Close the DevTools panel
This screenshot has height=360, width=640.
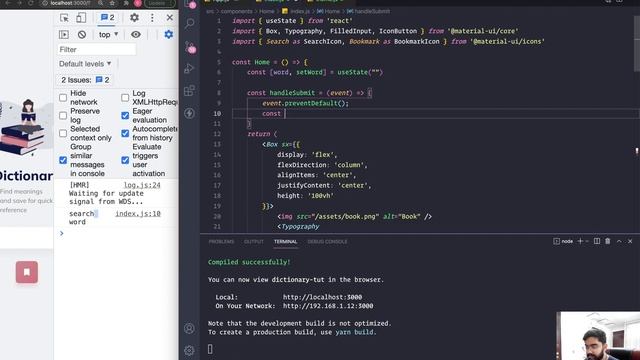click(170, 18)
